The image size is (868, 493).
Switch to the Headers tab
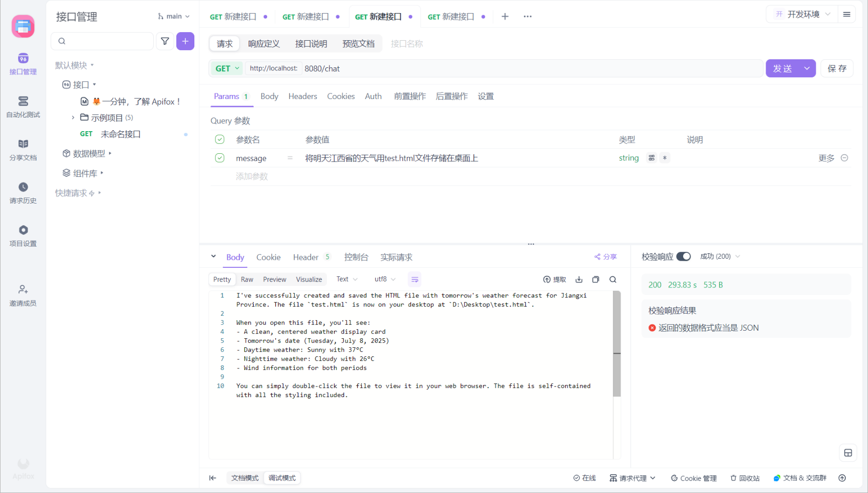point(302,96)
